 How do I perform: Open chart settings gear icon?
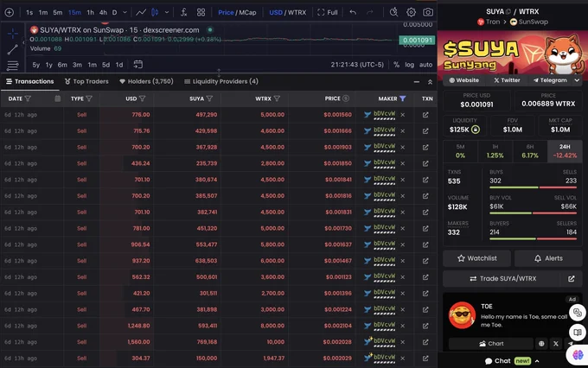(411, 12)
